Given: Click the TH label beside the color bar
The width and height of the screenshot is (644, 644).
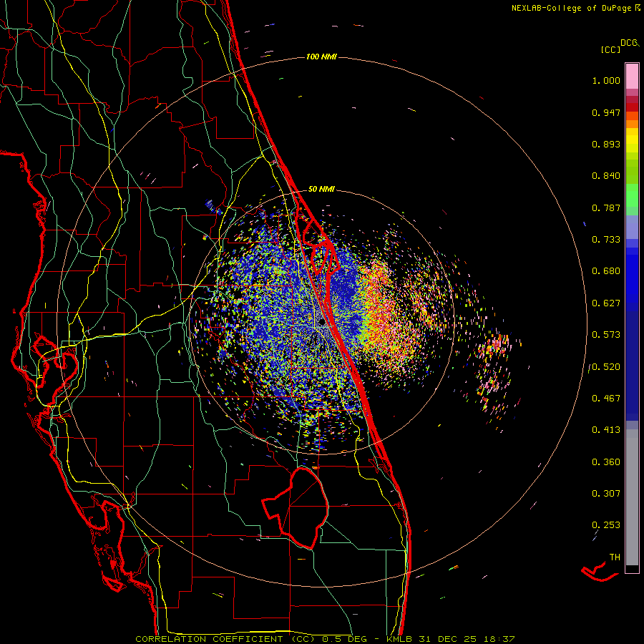Looking at the screenshot, I should (615, 557).
